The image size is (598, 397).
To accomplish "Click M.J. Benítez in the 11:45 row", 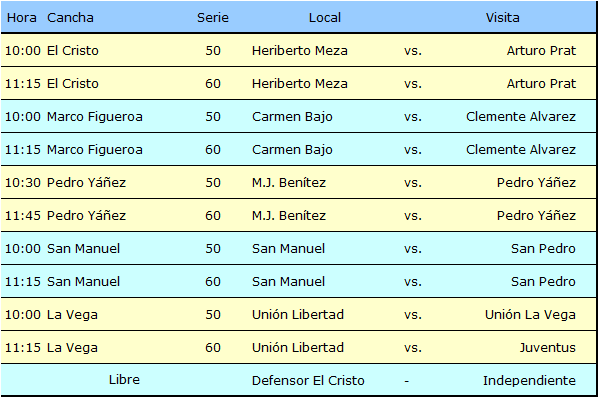I will tap(289, 215).
